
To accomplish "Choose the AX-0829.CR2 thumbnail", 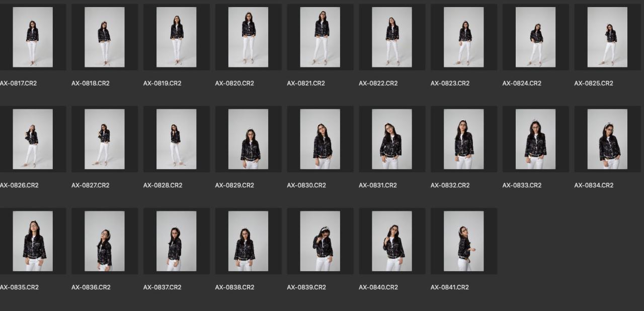I will point(248,139).
